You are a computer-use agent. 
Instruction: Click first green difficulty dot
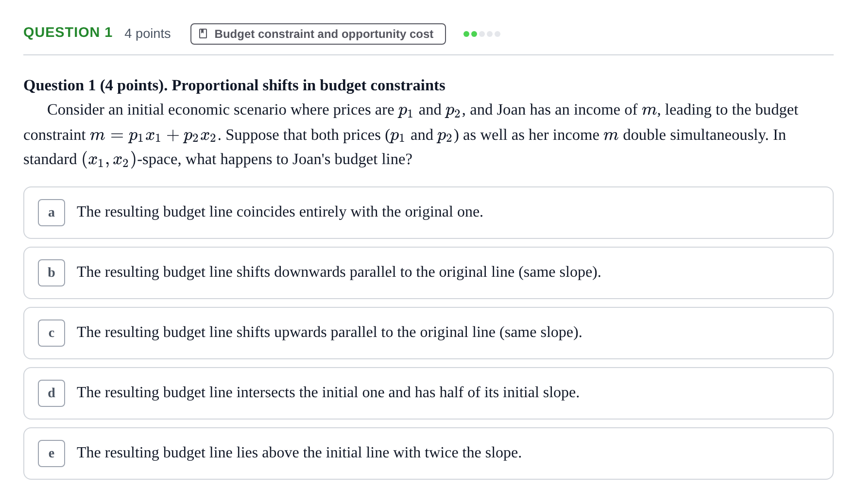[466, 34]
